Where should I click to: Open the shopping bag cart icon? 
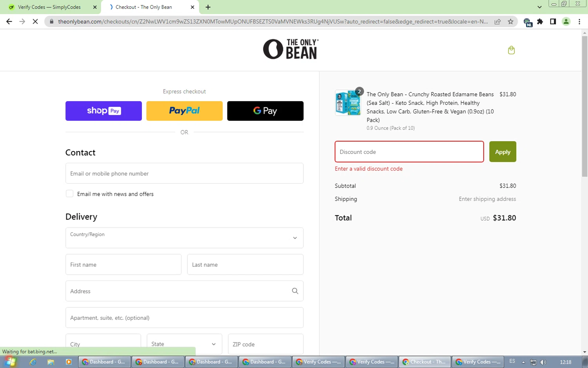click(x=511, y=50)
